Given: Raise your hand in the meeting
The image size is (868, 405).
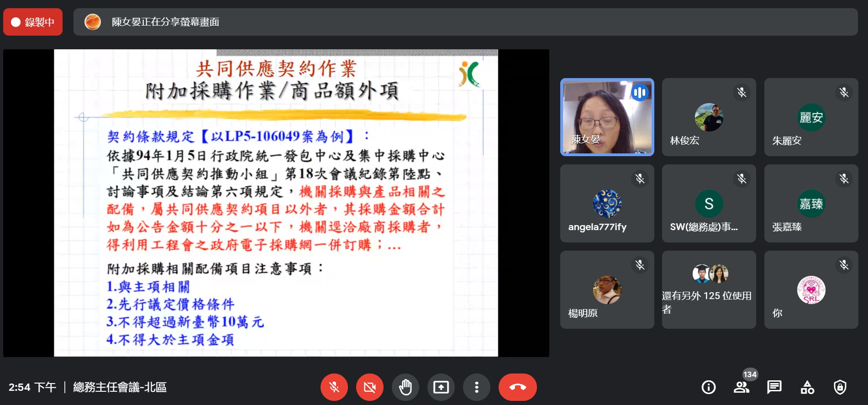Looking at the screenshot, I should pyautogui.click(x=405, y=387).
